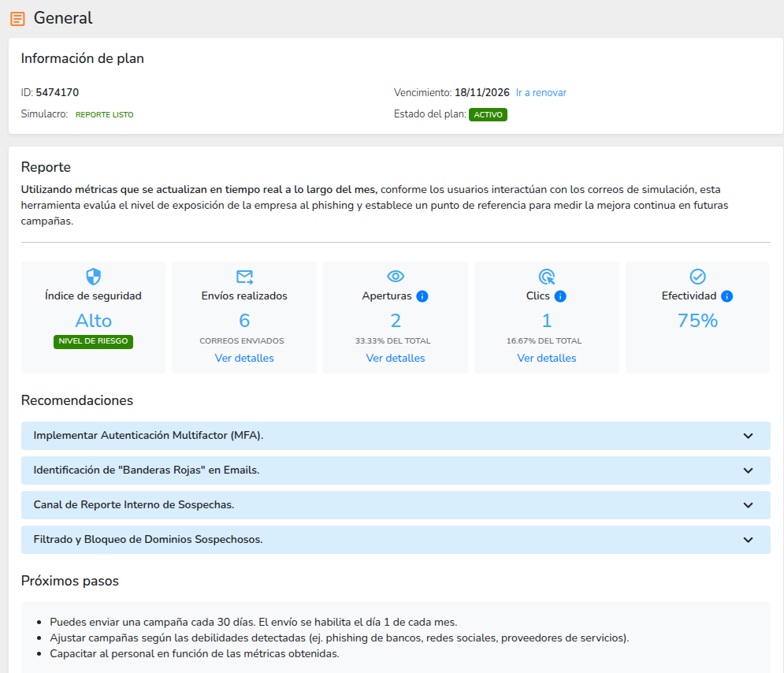Click the green ACTIVO plan status badge
The image size is (784, 673).
coord(488,114)
